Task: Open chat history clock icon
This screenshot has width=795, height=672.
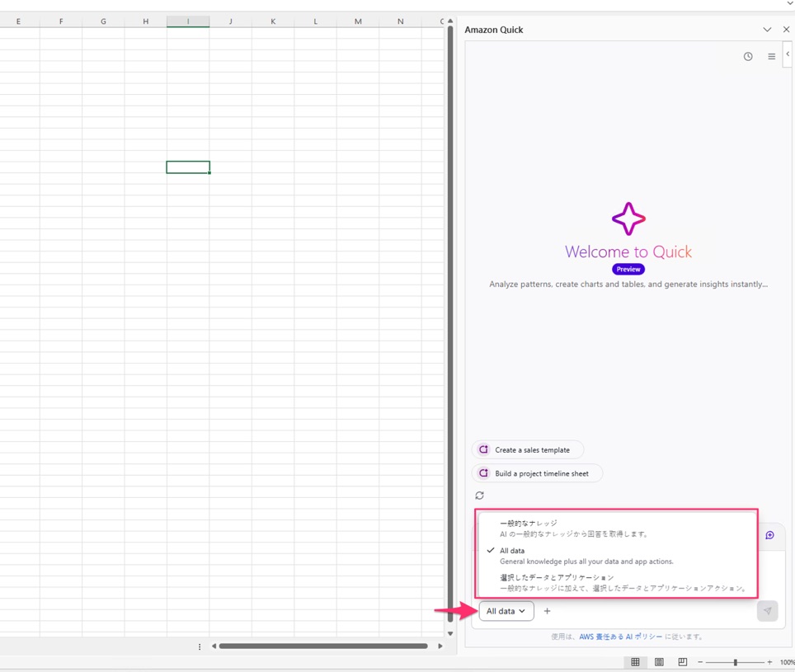Action: pos(748,56)
